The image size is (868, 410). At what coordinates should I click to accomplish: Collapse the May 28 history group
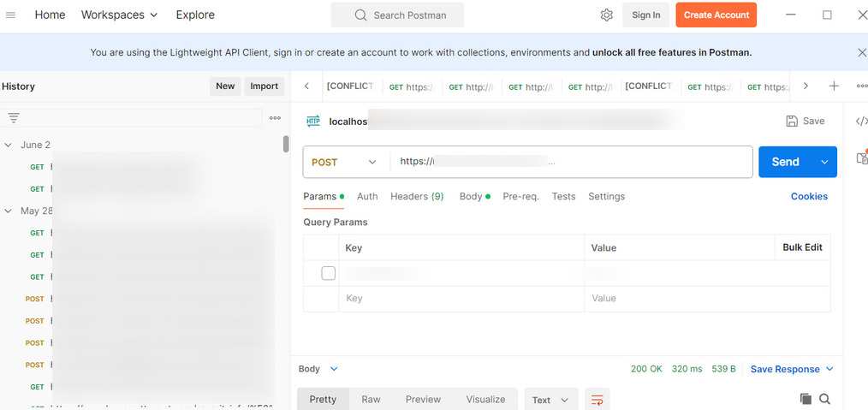9,211
